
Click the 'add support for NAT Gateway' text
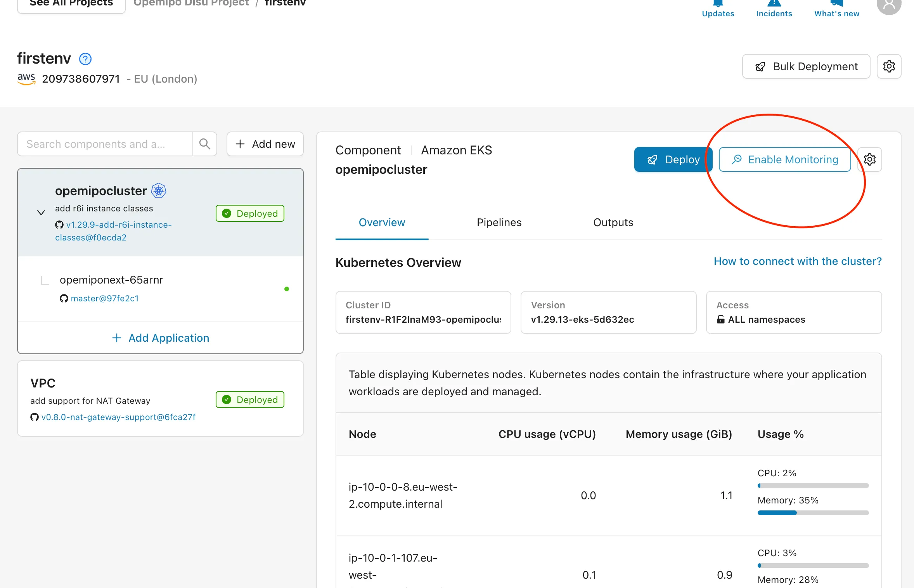(x=90, y=401)
